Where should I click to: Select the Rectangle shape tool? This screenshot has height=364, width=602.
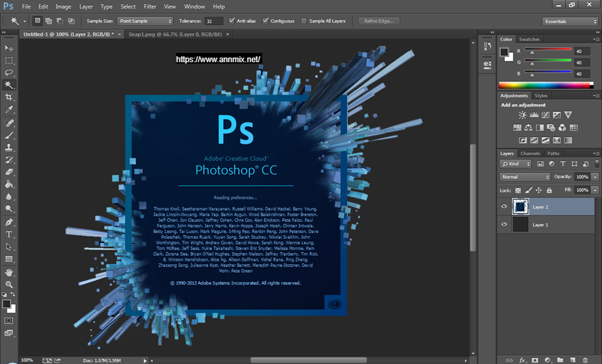[x=9, y=259]
